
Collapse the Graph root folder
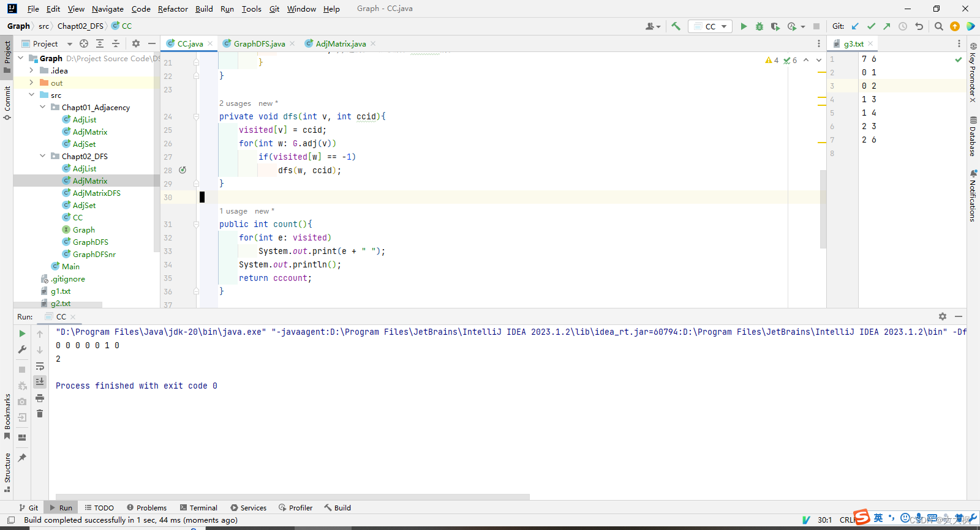point(21,58)
